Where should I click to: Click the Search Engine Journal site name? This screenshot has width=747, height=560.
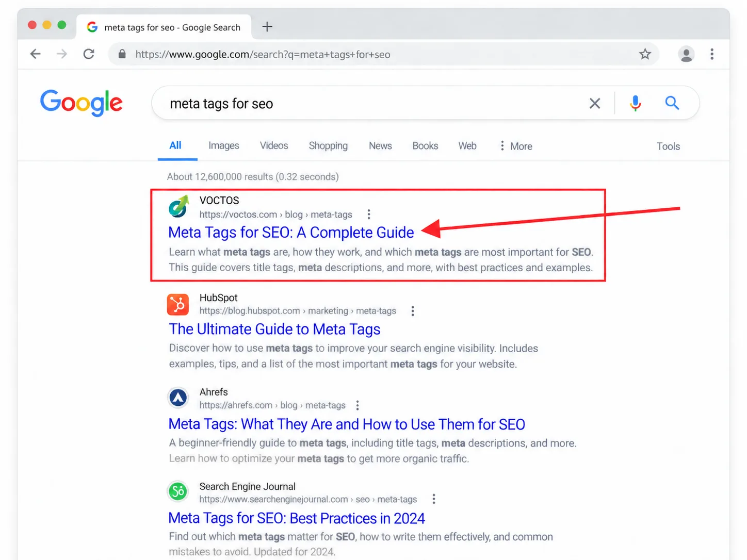click(247, 486)
